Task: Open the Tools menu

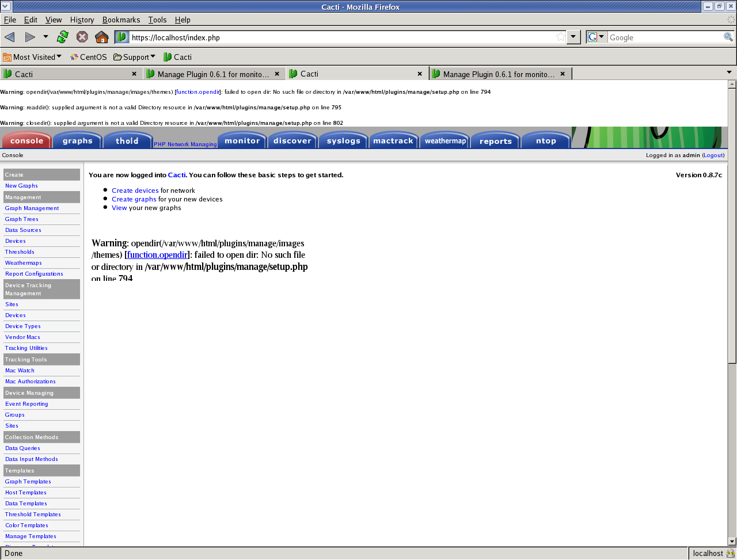Action: coord(157,20)
